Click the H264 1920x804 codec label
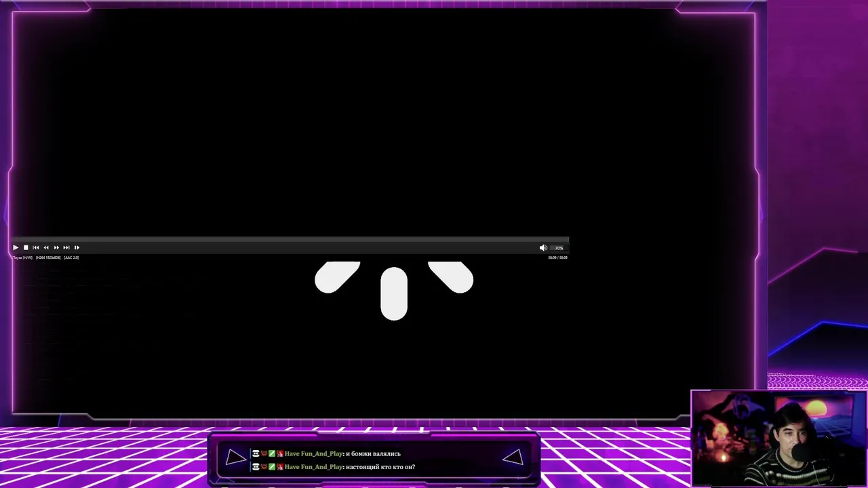 (48, 258)
